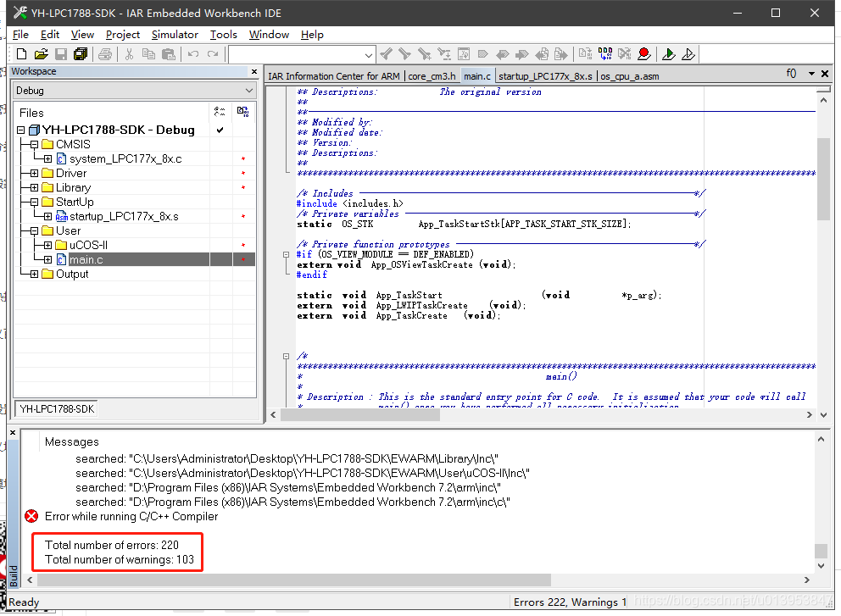Image resolution: width=841 pixels, height=616 pixels.
Task: Expand the Output folder
Action: coord(34,275)
